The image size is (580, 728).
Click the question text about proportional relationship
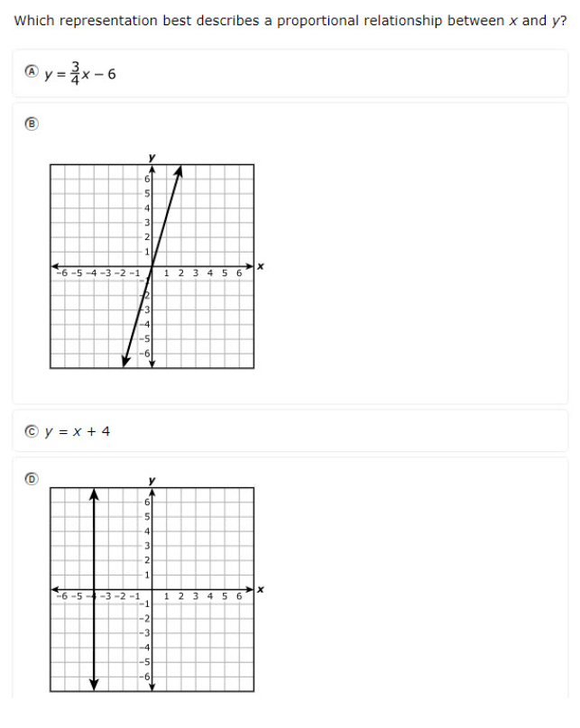point(290,21)
